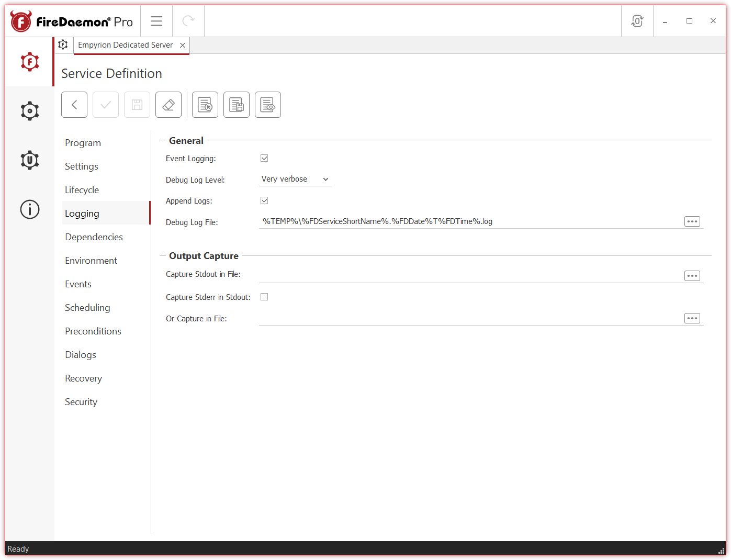
Task: Open the Recovery settings section
Action: point(83,378)
